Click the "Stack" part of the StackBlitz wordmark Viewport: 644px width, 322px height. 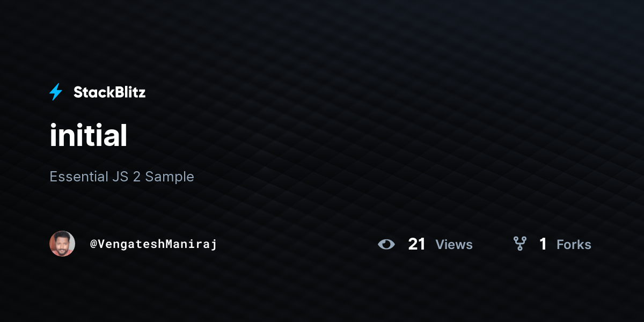[92, 92]
